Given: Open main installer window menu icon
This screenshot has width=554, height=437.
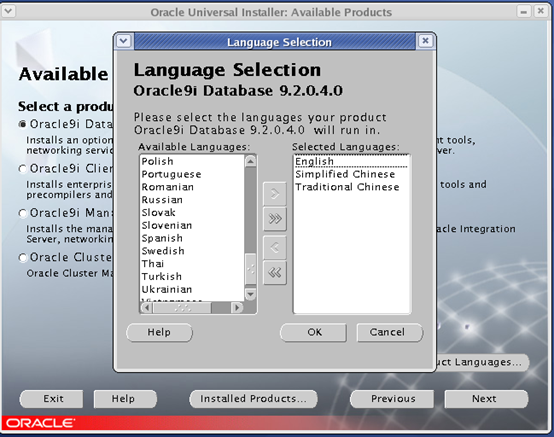Looking at the screenshot, I should [x=8, y=11].
